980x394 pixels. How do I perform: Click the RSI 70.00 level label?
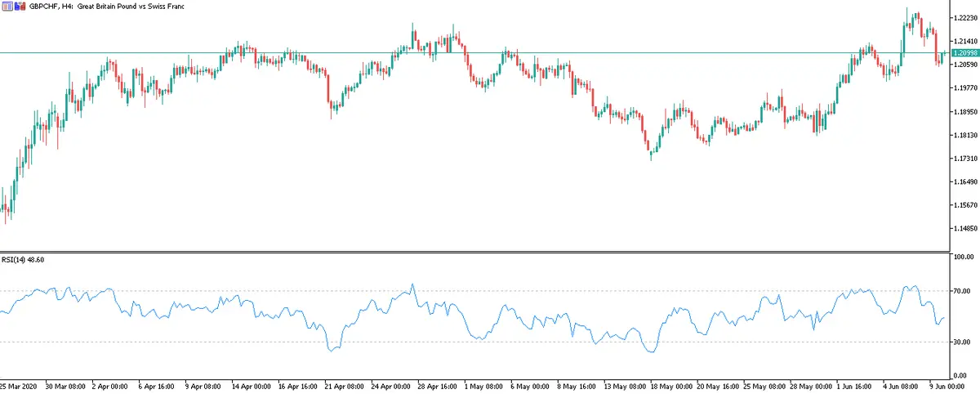tap(964, 291)
